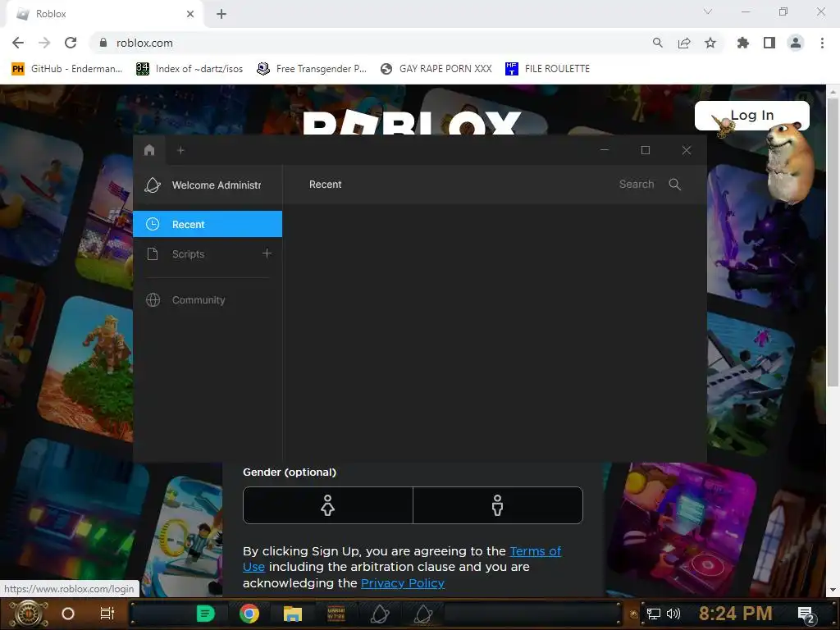Image resolution: width=840 pixels, height=630 pixels.
Task: Bookmark this page with the star icon
Action: point(710,43)
